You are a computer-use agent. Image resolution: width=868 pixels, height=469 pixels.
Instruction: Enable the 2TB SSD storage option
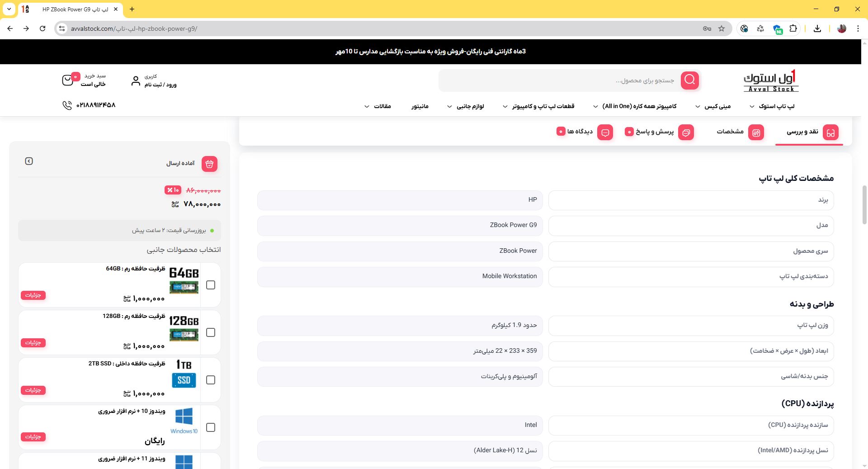211,380
